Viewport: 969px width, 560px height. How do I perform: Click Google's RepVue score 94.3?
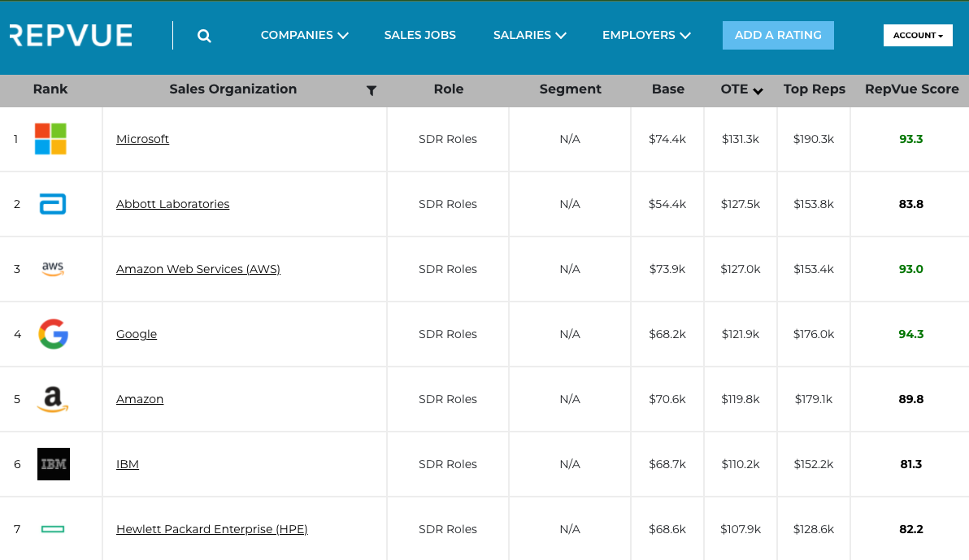pyautogui.click(x=911, y=334)
